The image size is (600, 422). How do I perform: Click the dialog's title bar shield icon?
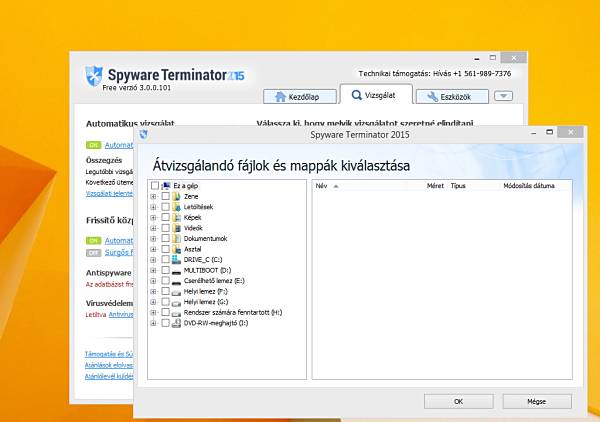[144, 134]
